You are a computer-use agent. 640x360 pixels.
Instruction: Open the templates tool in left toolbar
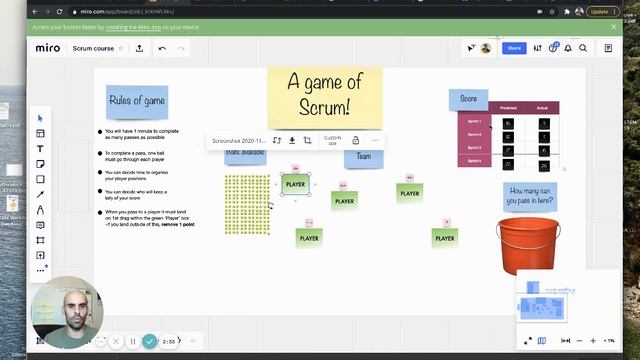tap(40, 133)
